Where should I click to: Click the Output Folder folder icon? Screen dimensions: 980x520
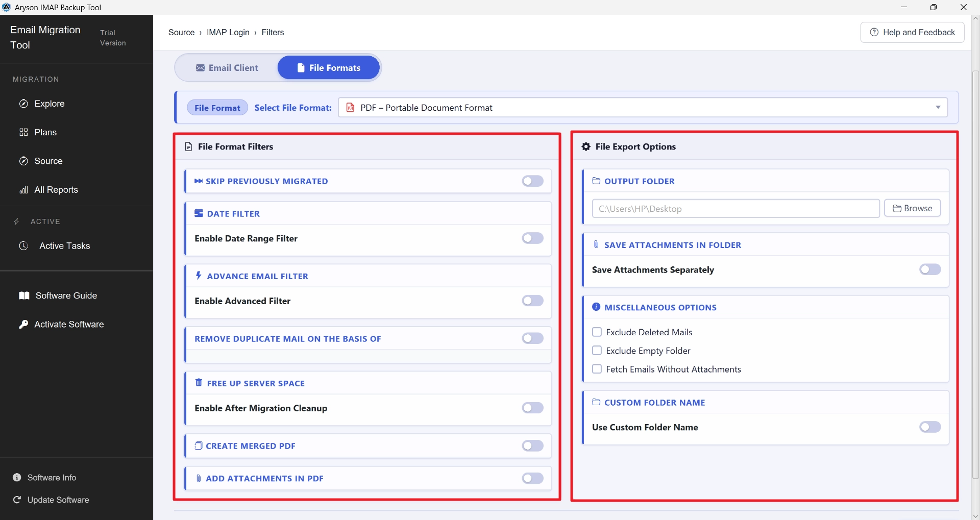coord(596,181)
